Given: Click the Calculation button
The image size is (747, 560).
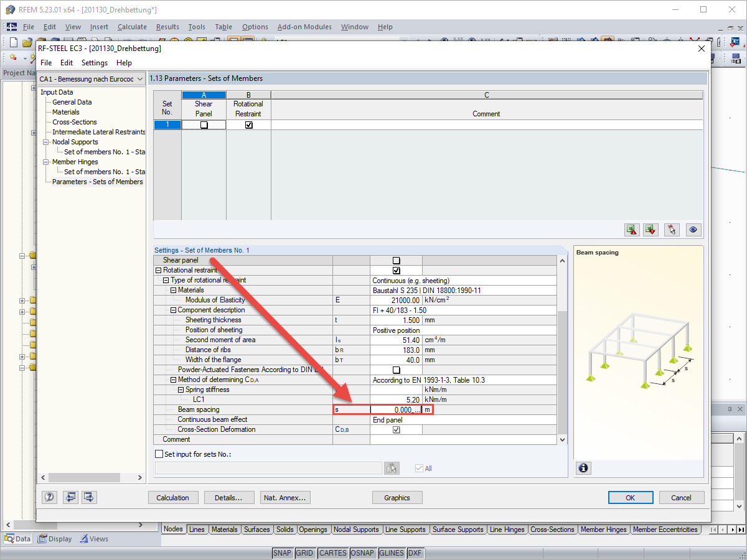Looking at the screenshot, I should click(173, 498).
